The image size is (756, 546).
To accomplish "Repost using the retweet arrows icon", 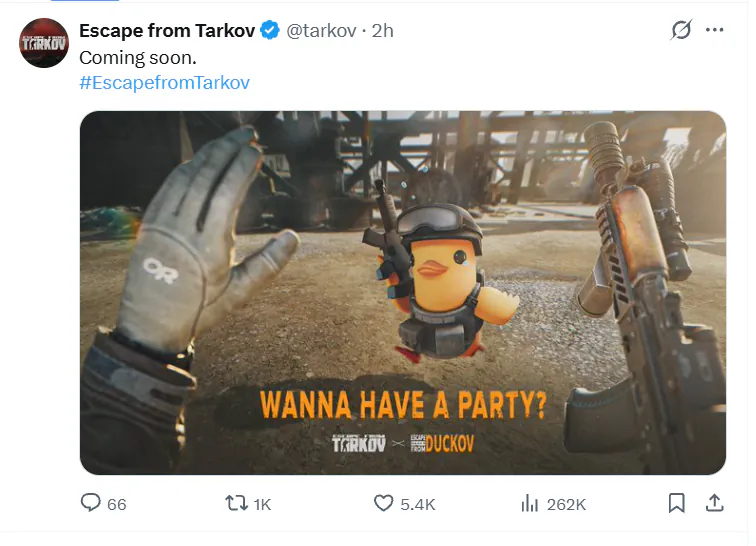I will click(x=236, y=503).
